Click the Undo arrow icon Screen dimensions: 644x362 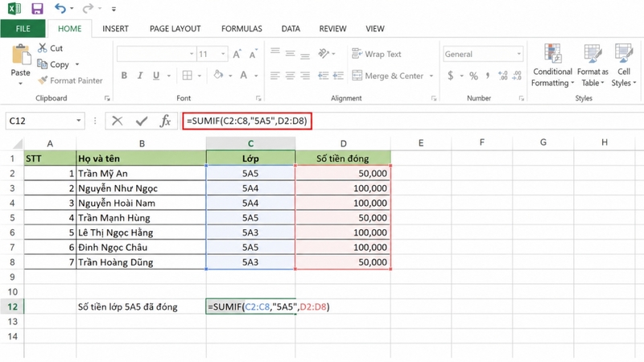(60, 8)
